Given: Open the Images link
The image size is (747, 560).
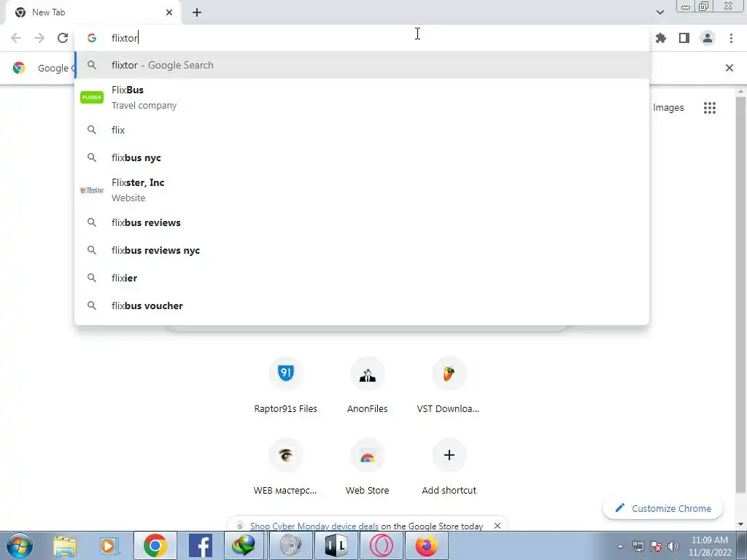Looking at the screenshot, I should 668,108.
